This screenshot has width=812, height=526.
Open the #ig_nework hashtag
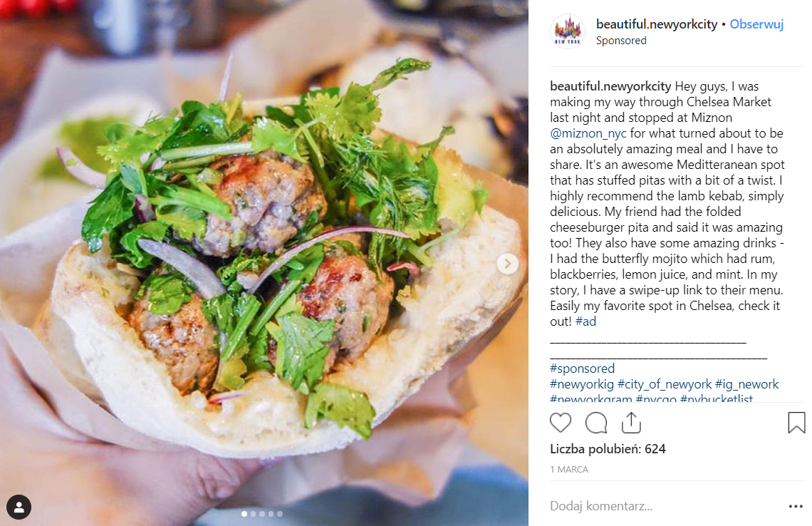[746, 384]
